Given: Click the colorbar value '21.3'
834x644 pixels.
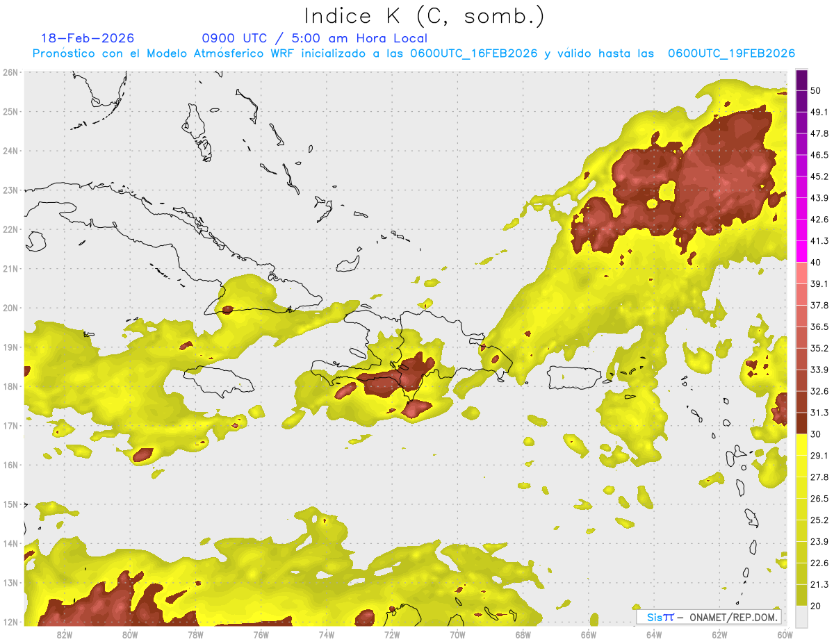Looking at the screenshot, I should point(819,585).
